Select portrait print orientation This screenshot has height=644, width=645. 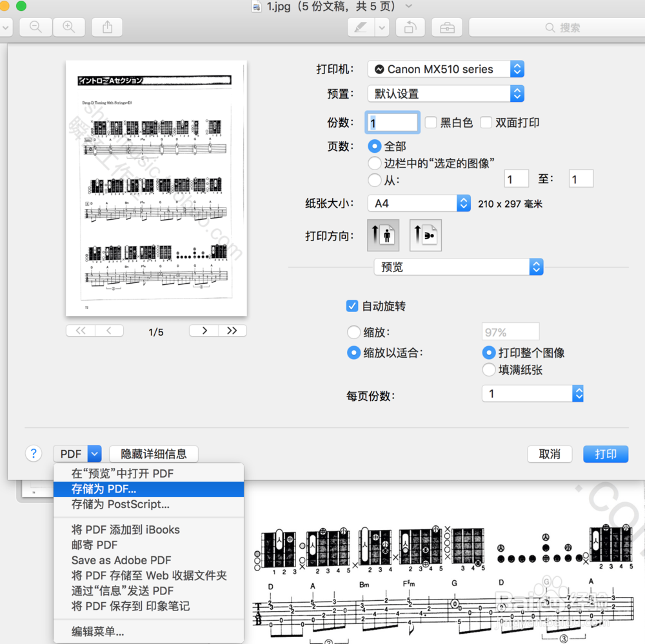click(x=383, y=235)
